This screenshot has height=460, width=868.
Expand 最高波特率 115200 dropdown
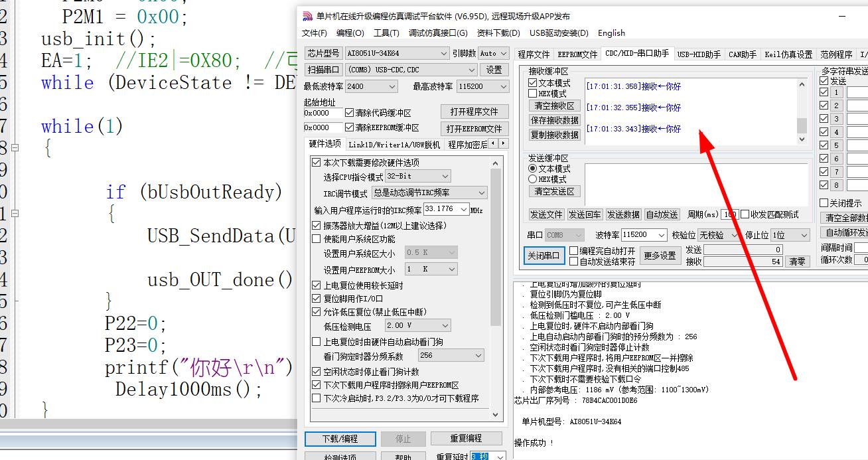(502, 86)
